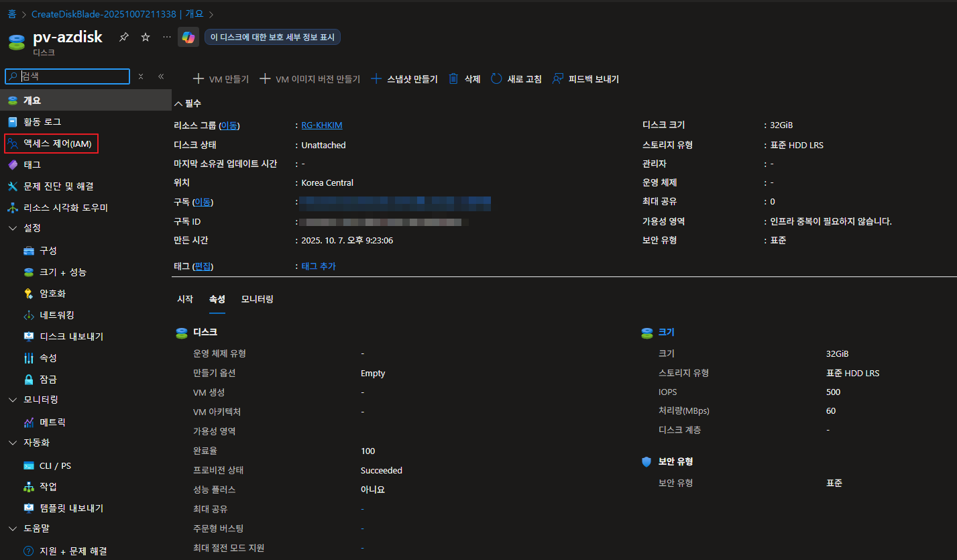Click 이동 link next to 리소스 그룹
This screenshot has width=957, height=560.
(229, 125)
